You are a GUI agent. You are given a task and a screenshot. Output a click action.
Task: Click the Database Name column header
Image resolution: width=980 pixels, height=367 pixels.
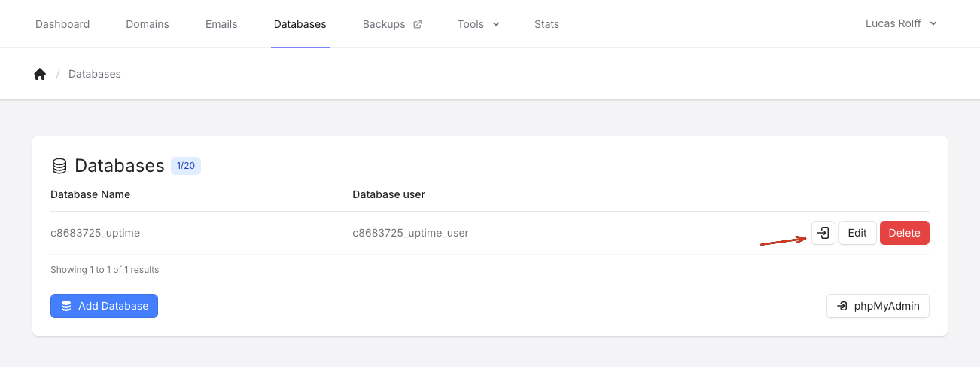click(90, 194)
